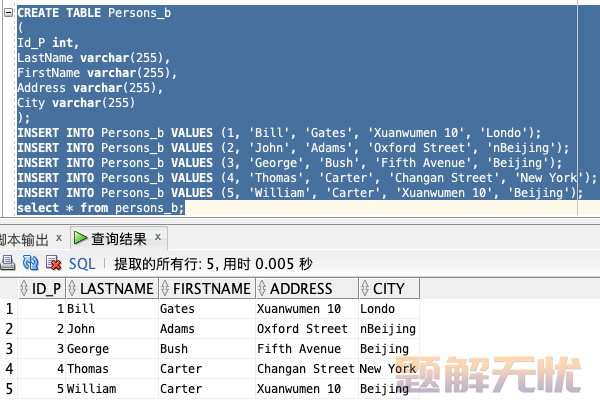
Task: Sort by the ADDRESS column header
Action: pos(307,289)
